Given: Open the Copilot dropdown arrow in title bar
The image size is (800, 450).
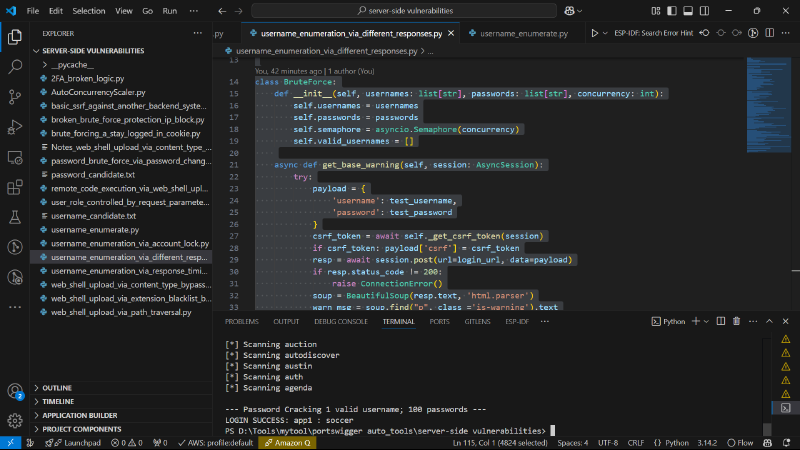Looking at the screenshot, I should [580, 11].
